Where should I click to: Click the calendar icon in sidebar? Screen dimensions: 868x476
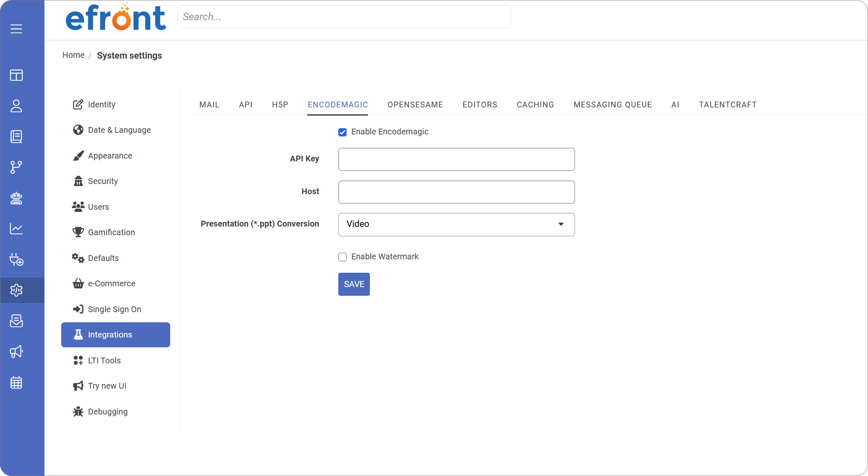(x=16, y=382)
